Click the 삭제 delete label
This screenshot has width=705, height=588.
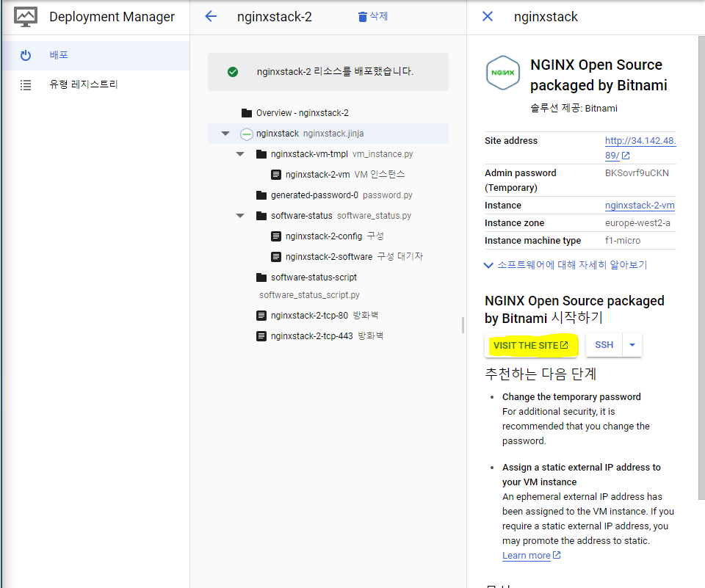click(379, 16)
